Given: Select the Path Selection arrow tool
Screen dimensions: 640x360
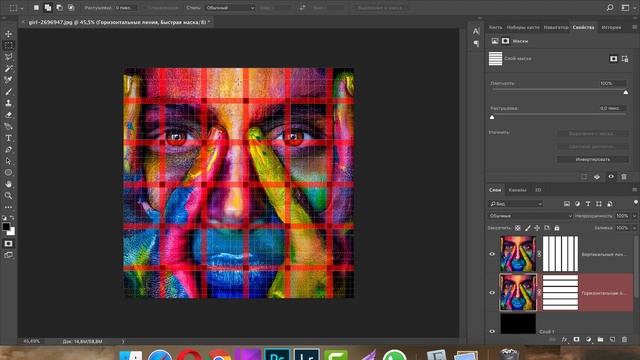Looking at the screenshot, I should point(8,161).
